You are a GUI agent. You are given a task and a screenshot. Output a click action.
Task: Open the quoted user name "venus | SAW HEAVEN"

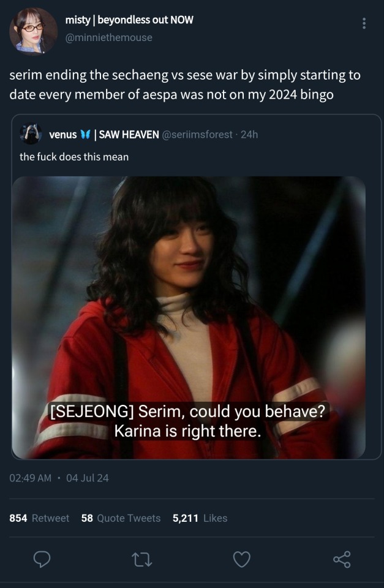[x=104, y=134]
